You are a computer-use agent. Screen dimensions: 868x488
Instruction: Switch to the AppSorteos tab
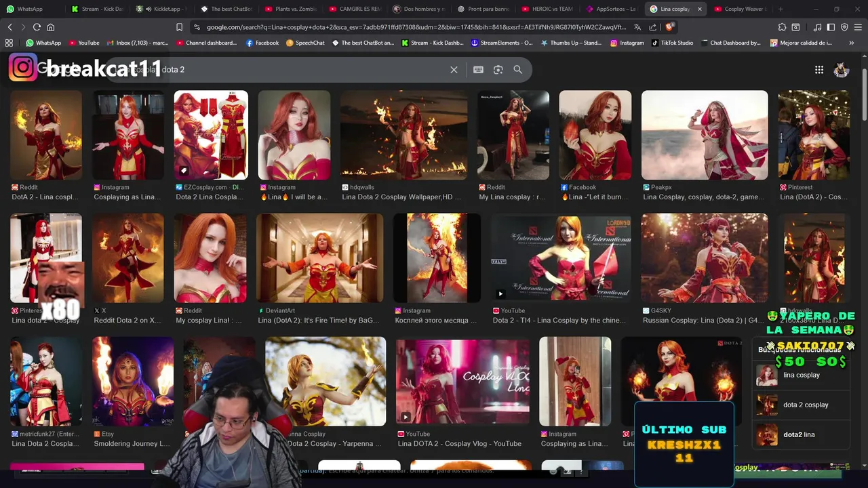point(612,9)
